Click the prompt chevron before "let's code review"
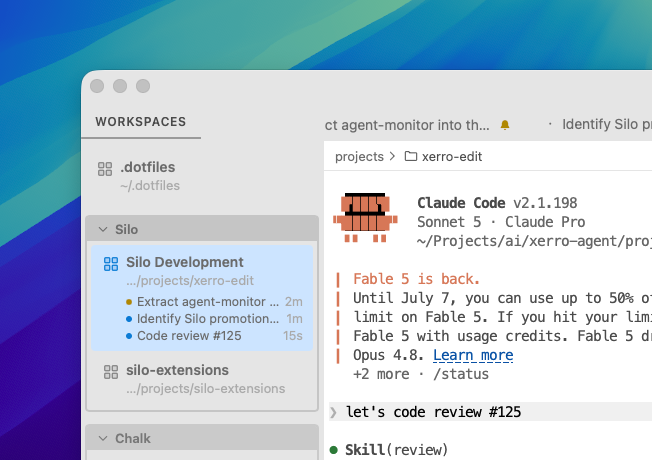The image size is (652, 460). pyautogui.click(x=333, y=412)
